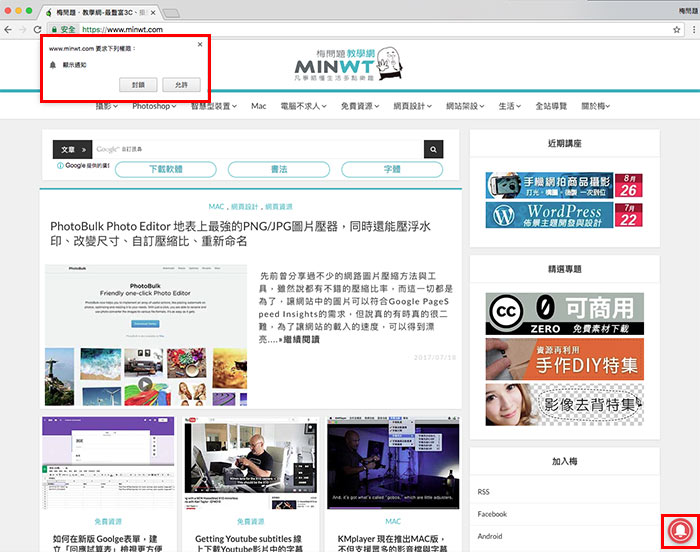Open the 手作DIY特集 banner

click(565, 359)
